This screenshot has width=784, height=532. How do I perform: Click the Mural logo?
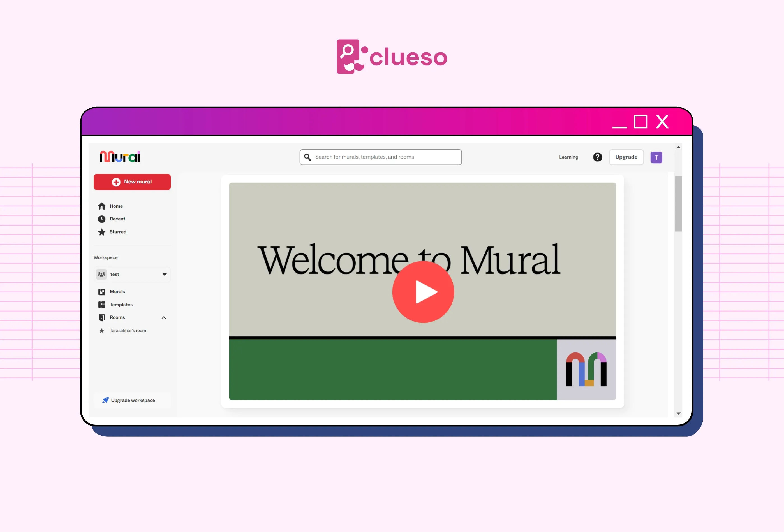pyautogui.click(x=120, y=157)
